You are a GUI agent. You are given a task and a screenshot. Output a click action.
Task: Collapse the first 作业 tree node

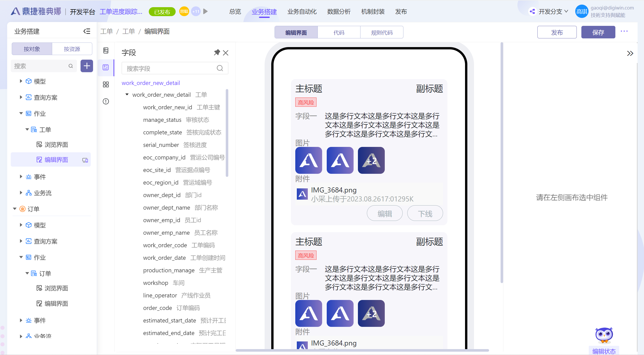coord(21,113)
